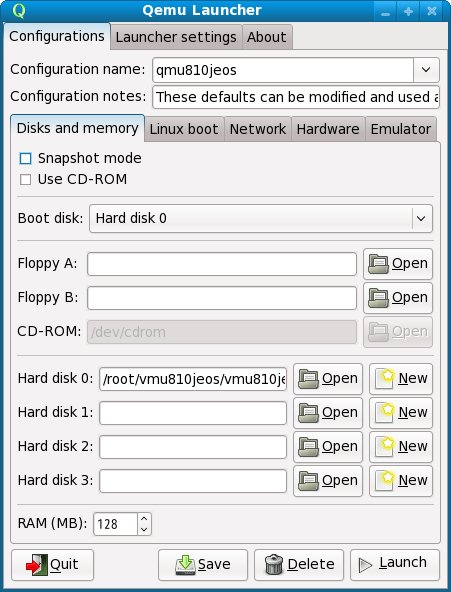451x592 pixels.
Task: Minimize the Qemu Launcher window
Action: pyautogui.click(x=385, y=12)
